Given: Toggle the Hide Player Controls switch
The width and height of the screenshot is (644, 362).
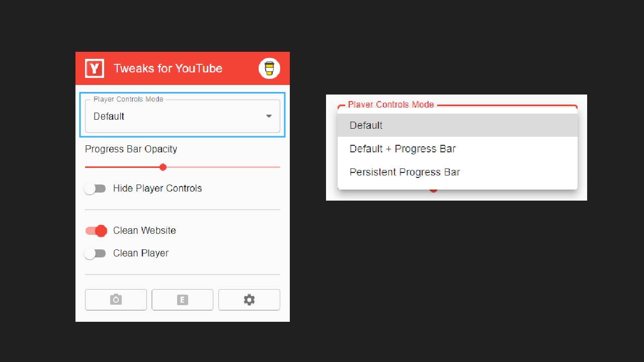Looking at the screenshot, I should (95, 189).
